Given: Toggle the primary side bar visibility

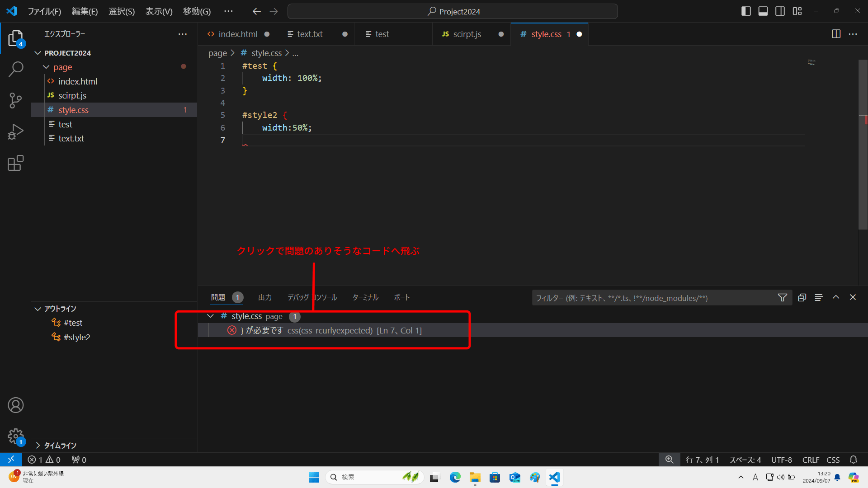Looking at the screenshot, I should (746, 11).
